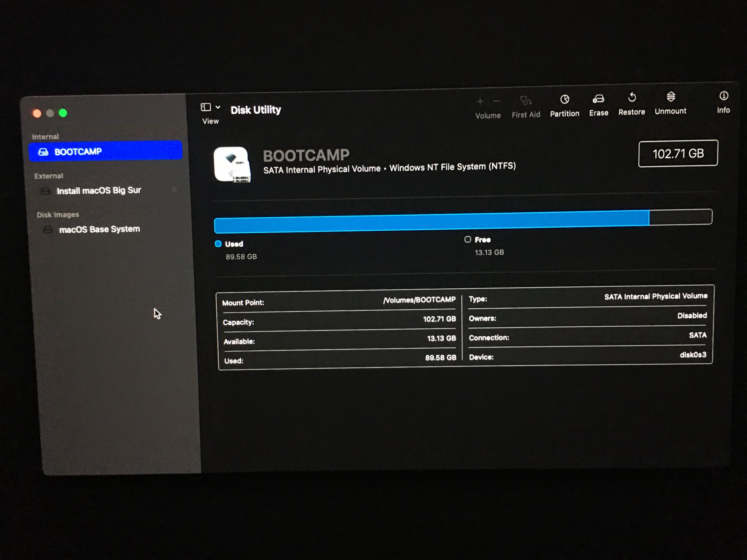Image resolution: width=747 pixels, height=560 pixels.
Task: Click the disk usage bar
Action: coord(462,221)
